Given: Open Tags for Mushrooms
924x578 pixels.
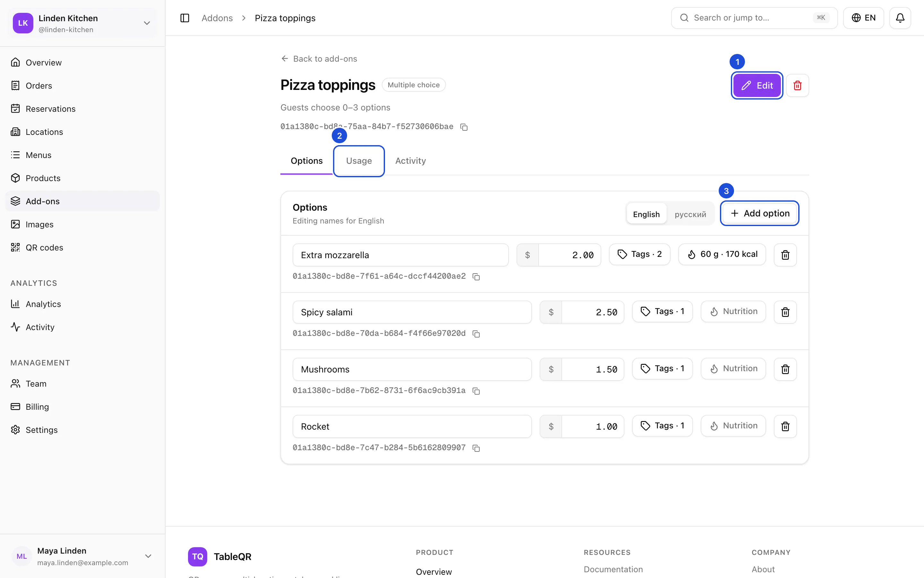Looking at the screenshot, I should 663,369.
